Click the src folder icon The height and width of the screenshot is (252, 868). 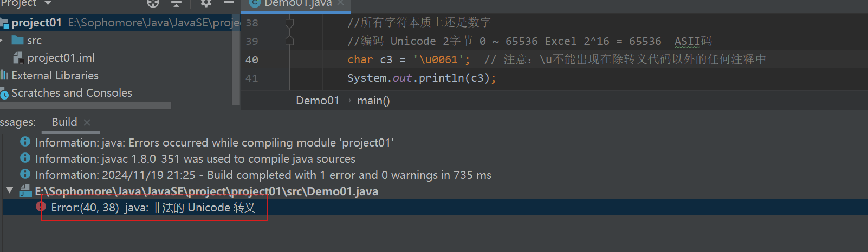[x=18, y=41]
